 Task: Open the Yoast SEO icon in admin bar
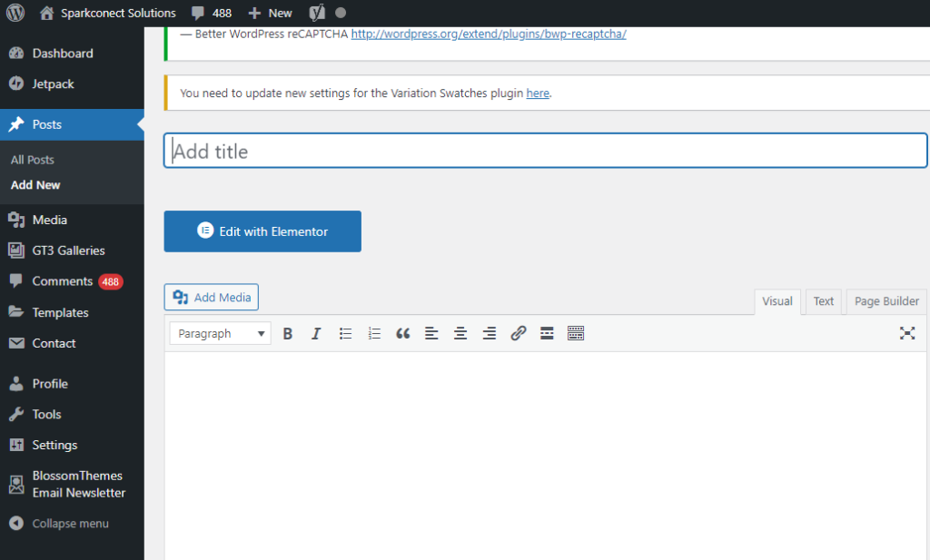[x=317, y=13]
